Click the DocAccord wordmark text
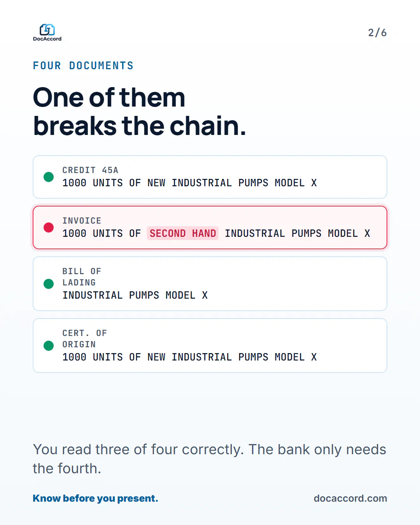 click(x=47, y=39)
